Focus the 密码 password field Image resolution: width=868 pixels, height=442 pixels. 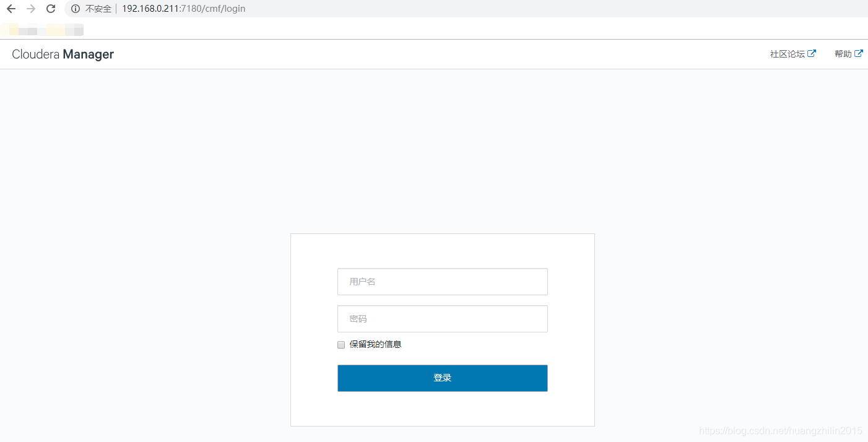pos(442,319)
